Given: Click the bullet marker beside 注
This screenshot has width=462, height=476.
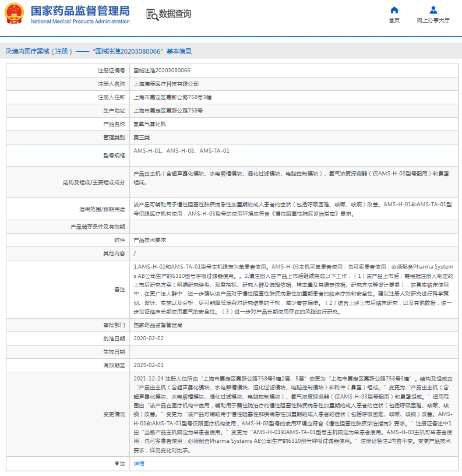Looking at the screenshot, I should [x=116, y=464].
